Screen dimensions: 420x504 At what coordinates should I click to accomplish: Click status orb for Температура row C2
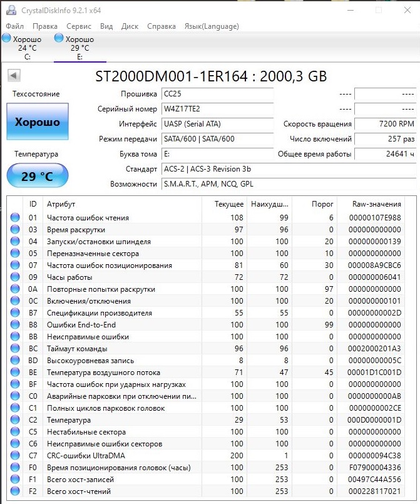tap(15, 419)
